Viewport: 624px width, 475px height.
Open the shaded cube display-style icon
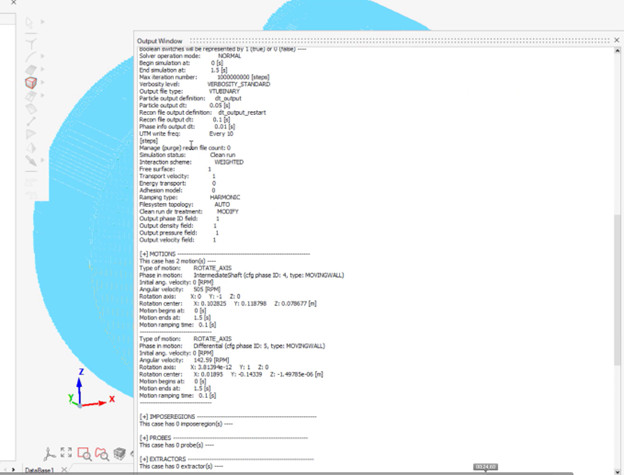coord(120,453)
